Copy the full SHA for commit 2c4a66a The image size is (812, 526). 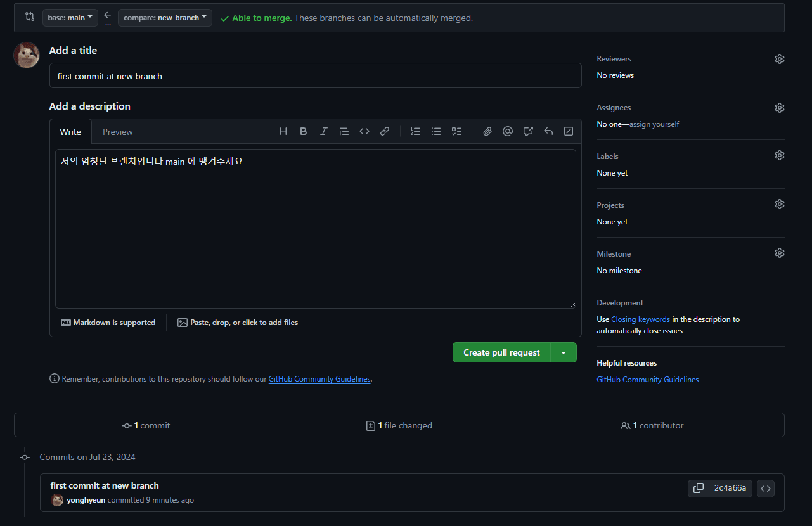[x=699, y=488]
